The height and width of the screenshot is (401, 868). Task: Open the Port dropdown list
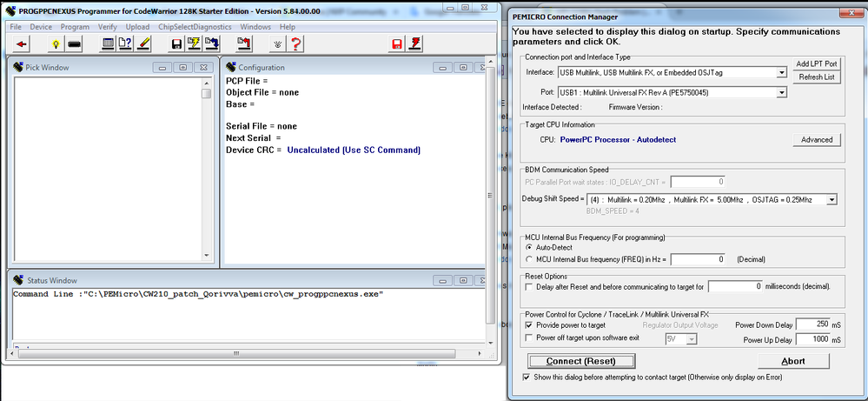pyautogui.click(x=781, y=92)
